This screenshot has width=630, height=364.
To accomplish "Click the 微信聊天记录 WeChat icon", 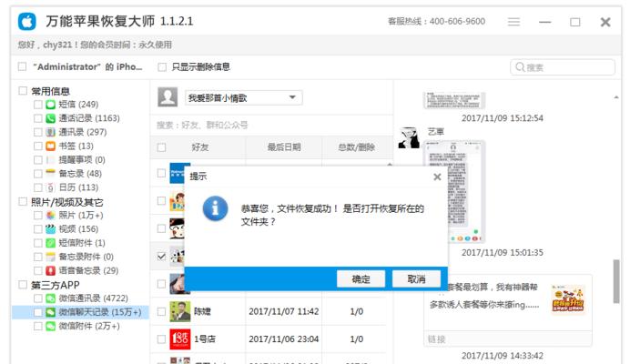I will [51, 312].
